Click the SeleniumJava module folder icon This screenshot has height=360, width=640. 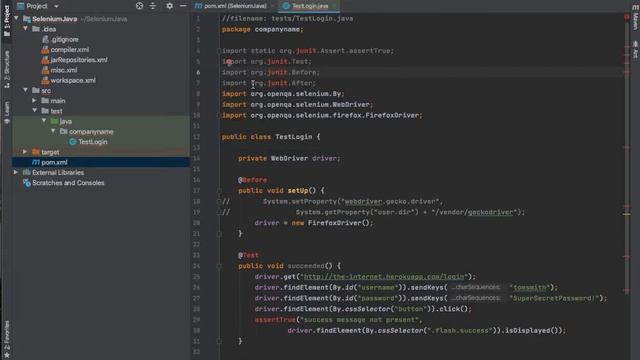tap(27, 19)
